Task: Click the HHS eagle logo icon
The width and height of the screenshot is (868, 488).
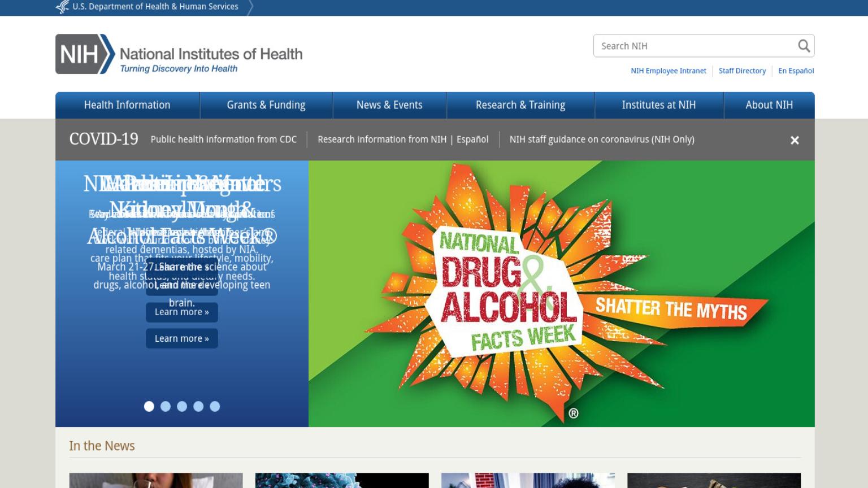Action: [x=62, y=7]
